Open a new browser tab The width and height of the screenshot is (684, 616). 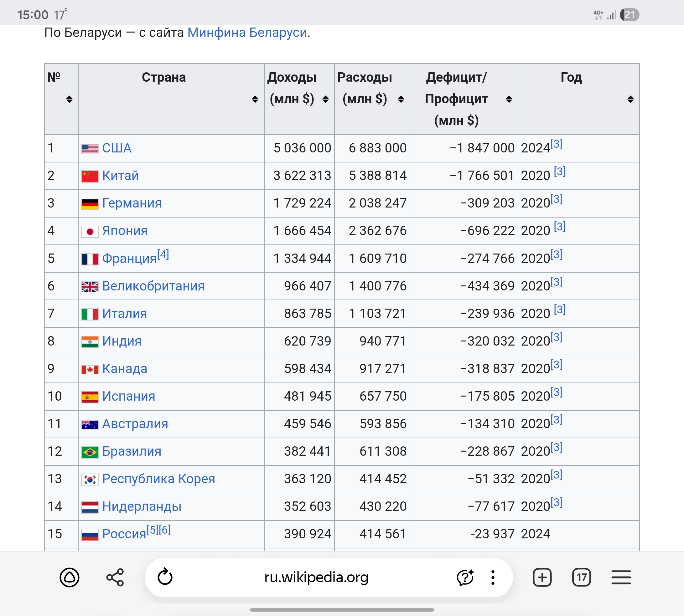pos(542,577)
